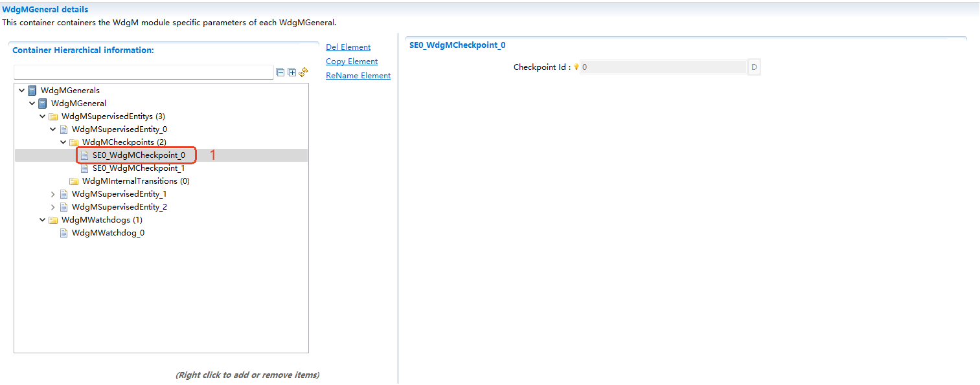980x385 pixels.
Task: Collapse the WdgMWatchdogs folder
Action: point(43,220)
